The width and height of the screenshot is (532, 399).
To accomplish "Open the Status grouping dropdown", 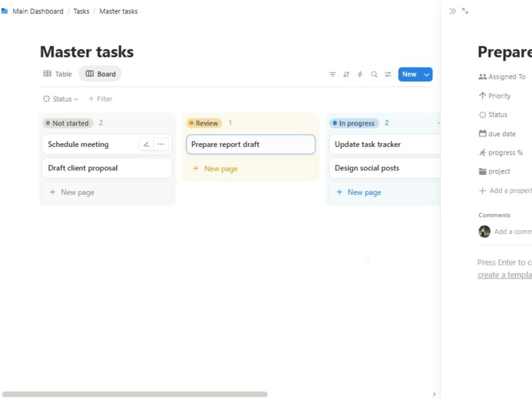I will [61, 99].
